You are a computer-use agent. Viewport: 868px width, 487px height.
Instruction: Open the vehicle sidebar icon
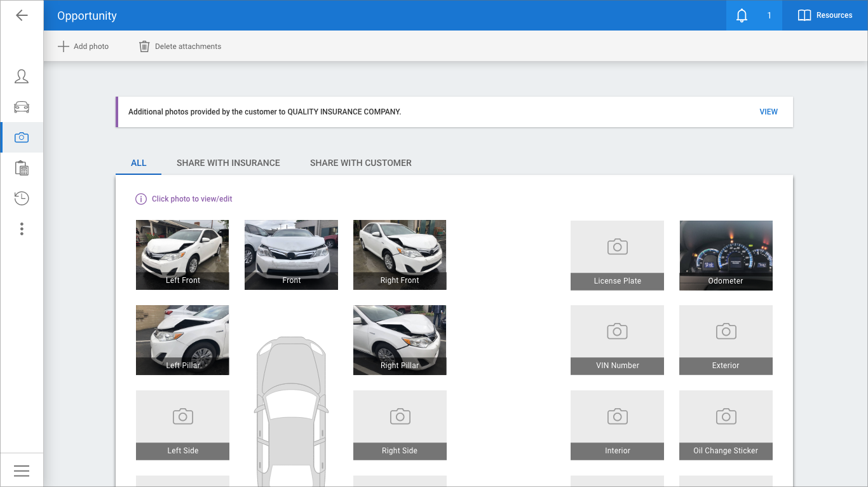(22, 107)
